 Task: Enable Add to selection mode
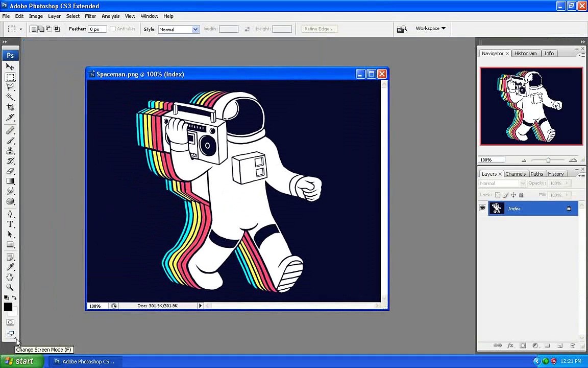coord(41,29)
